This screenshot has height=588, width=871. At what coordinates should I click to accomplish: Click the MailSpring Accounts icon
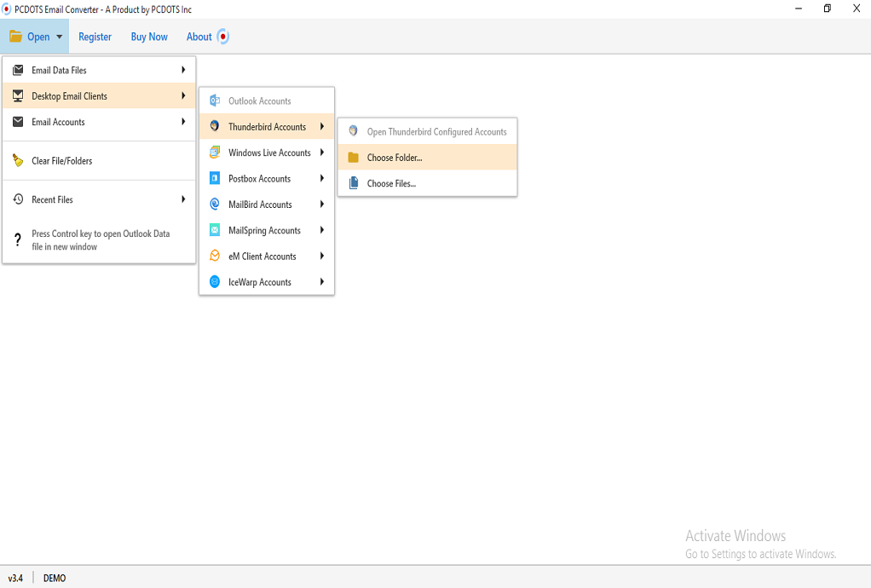tap(215, 230)
